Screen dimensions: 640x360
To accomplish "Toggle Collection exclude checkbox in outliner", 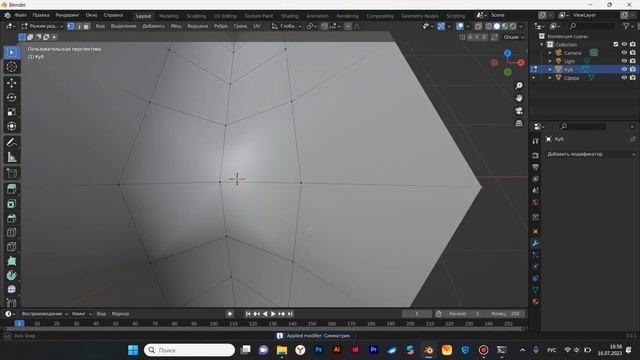I will tap(616, 44).
